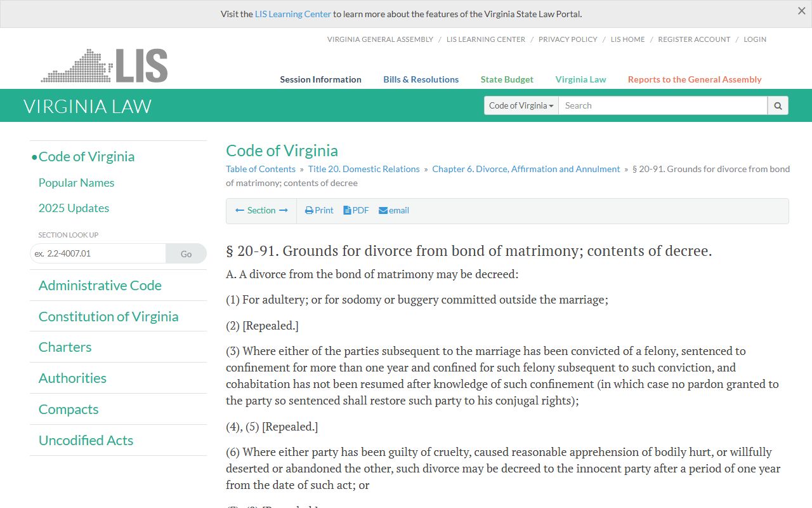Open the LIS Learning Center banner link

293,14
